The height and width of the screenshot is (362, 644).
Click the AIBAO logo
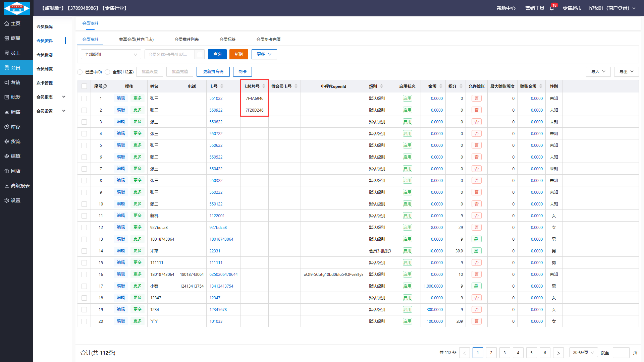point(16,8)
